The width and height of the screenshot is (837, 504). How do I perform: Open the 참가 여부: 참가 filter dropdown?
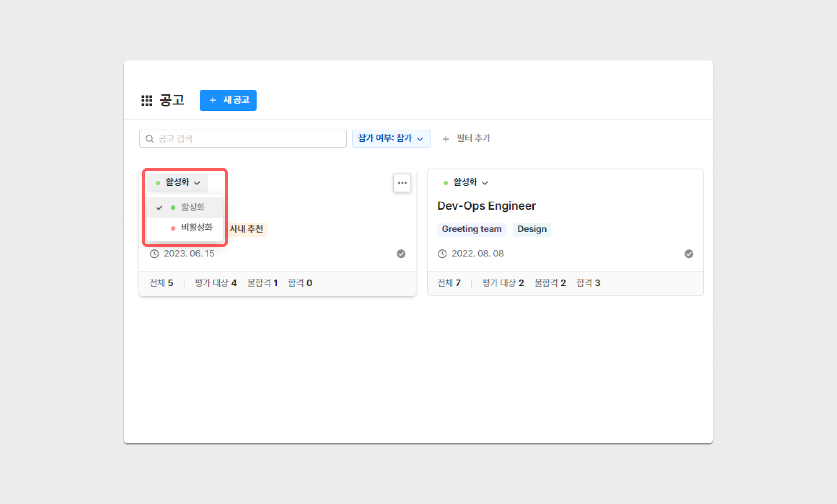point(391,138)
